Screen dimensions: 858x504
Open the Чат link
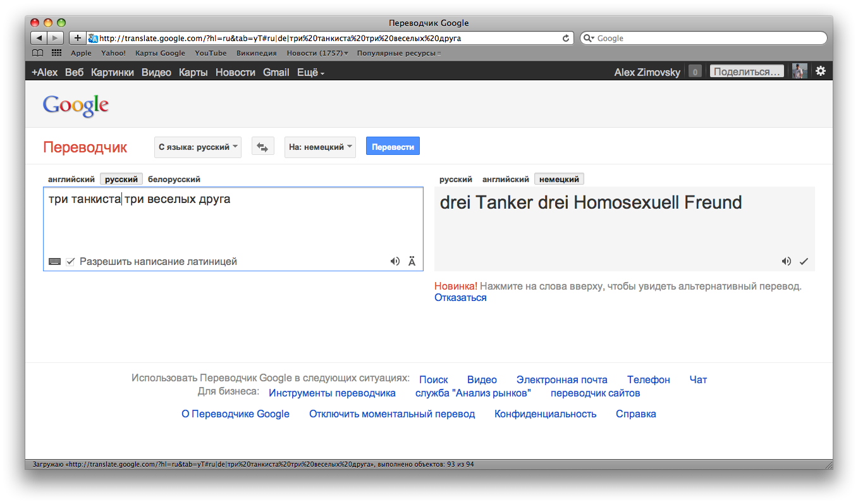point(698,379)
